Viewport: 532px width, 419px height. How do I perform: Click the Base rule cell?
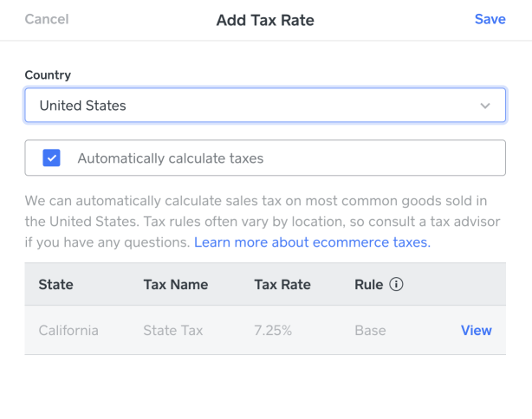click(x=370, y=330)
